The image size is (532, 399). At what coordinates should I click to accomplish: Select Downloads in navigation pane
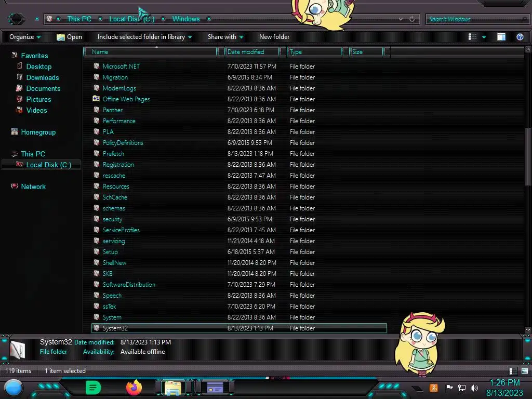(x=43, y=78)
